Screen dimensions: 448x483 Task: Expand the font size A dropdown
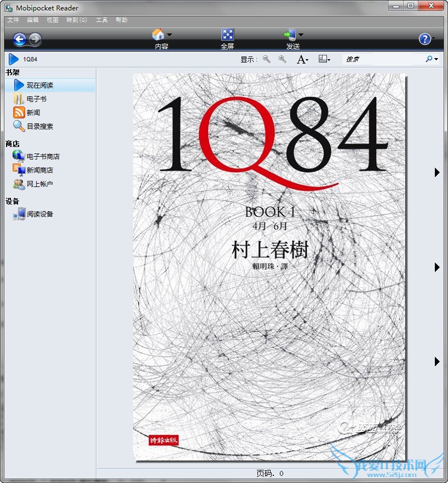(x=302, y=59)
